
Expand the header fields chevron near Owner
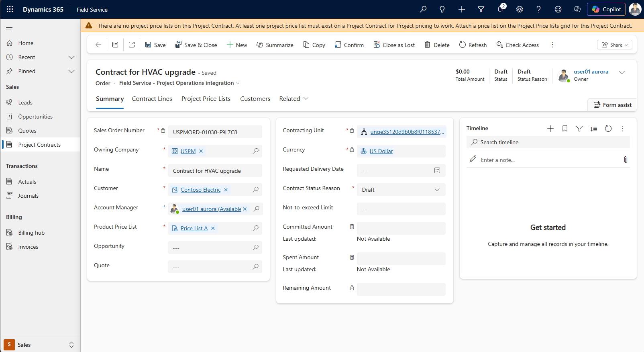(622, 72)
